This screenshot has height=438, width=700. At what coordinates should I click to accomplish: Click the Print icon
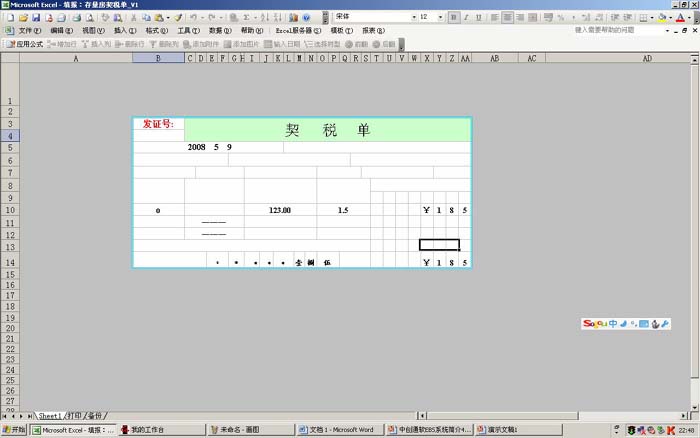76,18
